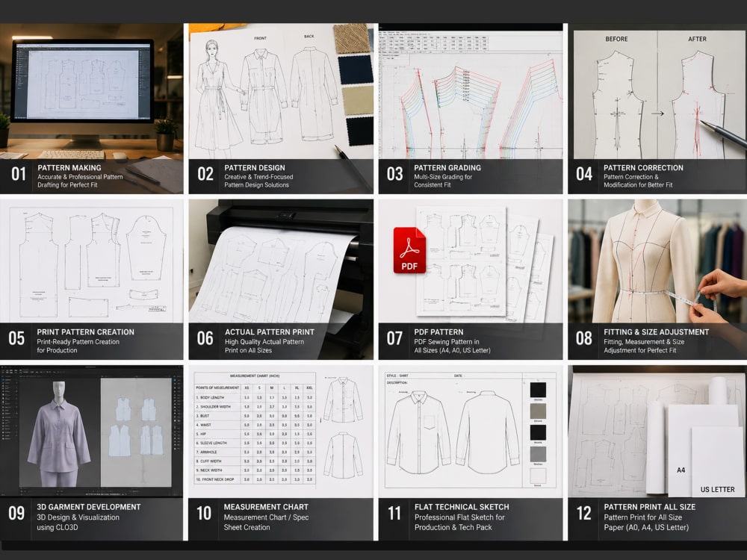Click the number 01 label

pyautogui.click(x=19, y=174)
